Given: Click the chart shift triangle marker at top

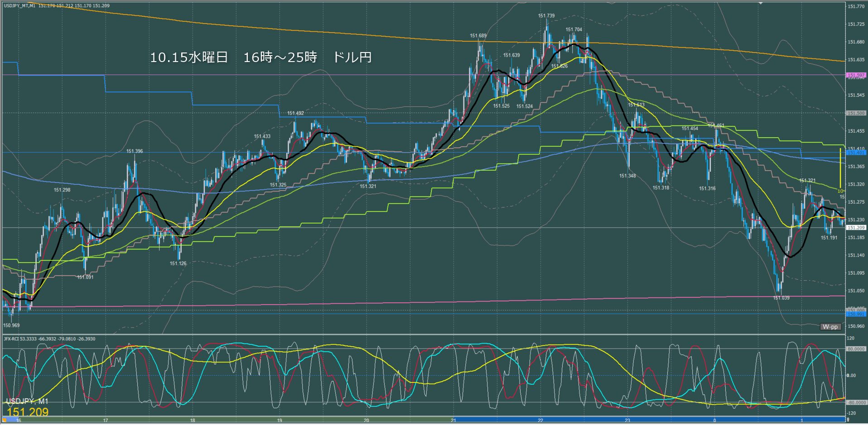Looking at the screenshot, I should point(761,3).
